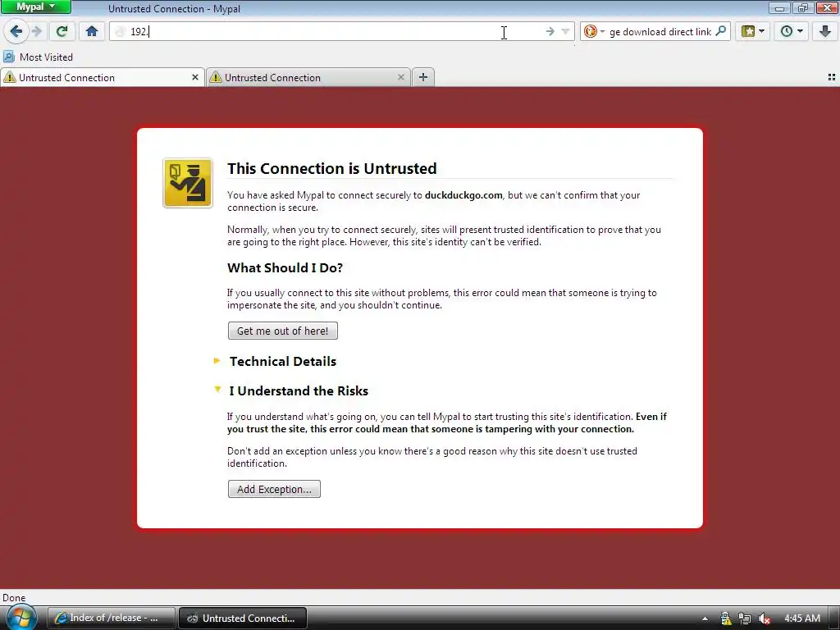The height and width of the screenshot is (630, 840).
Task: Click the customs officer warning icon
Action: [x=188, y=183]
